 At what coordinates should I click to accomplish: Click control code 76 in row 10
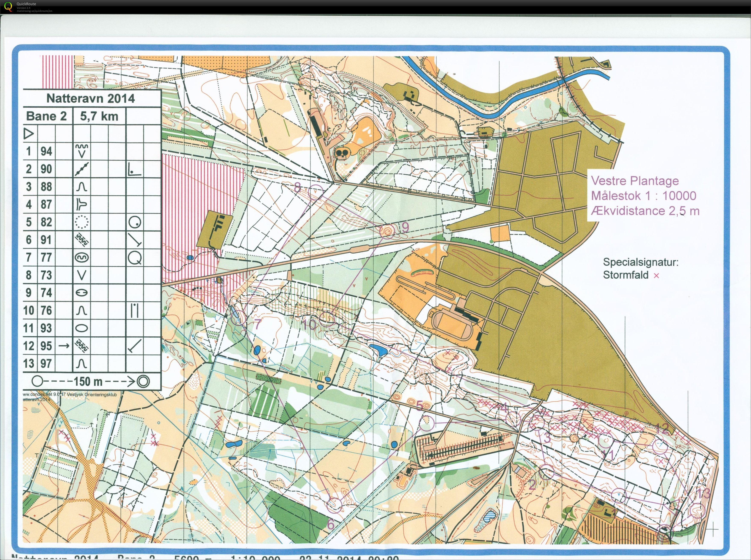46,310
